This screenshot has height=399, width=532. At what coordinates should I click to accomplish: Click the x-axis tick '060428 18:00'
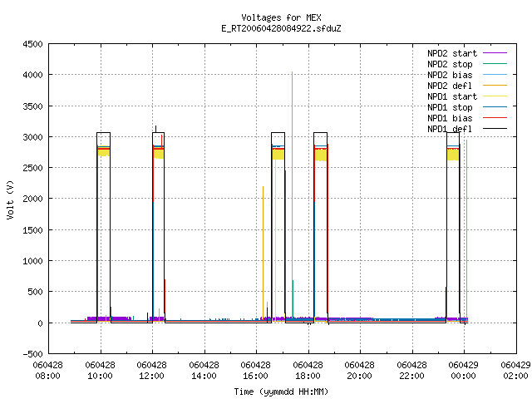(x=308, y=371)
